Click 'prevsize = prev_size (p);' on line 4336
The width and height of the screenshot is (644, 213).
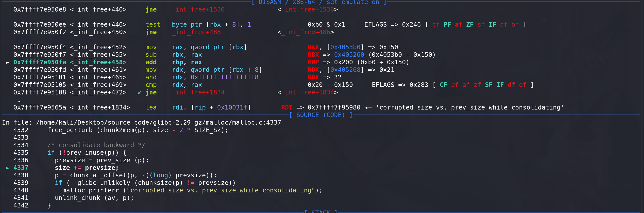click(102, 160)
